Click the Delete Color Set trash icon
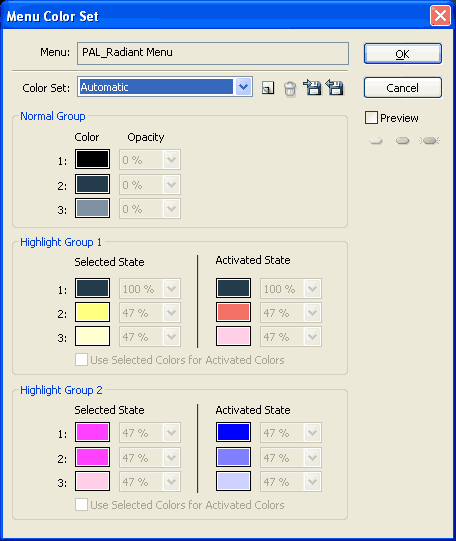The image size is (456, 541). (290, 89)
